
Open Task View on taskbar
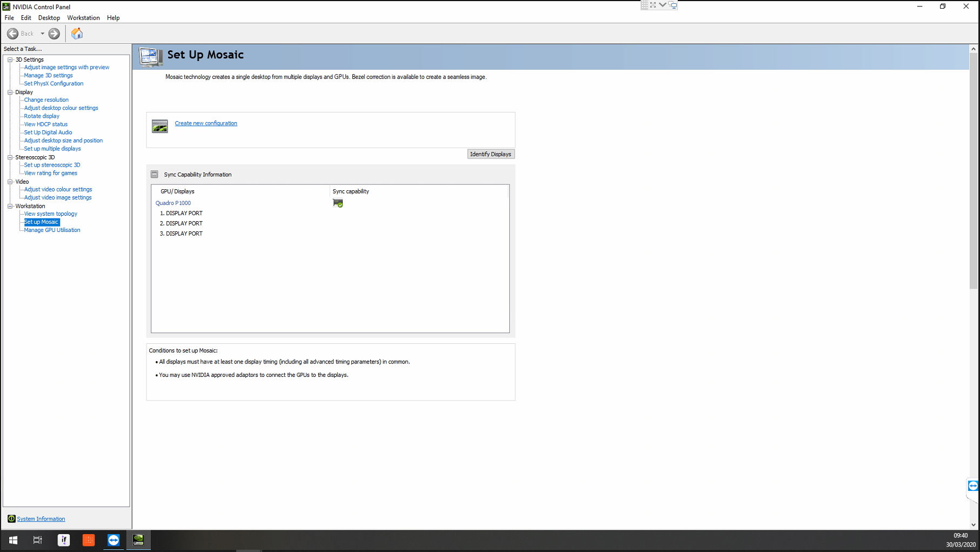pos(38,540)
